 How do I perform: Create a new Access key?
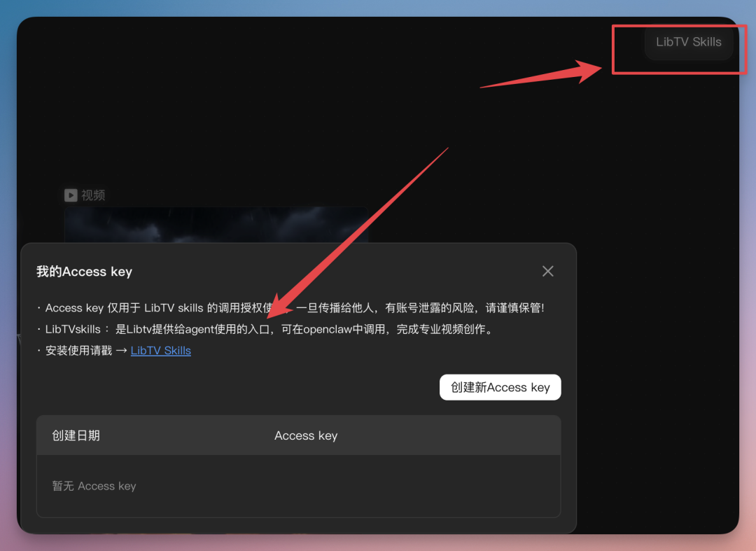pyautogui.click(x=500, y=387)
